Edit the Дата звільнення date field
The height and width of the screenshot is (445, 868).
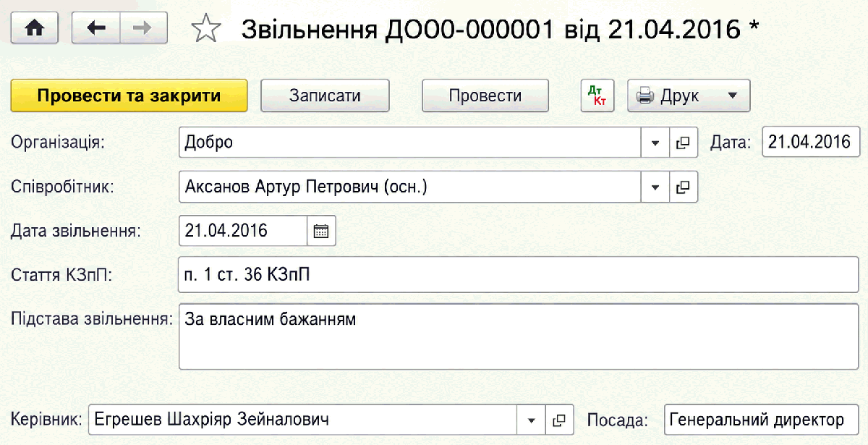point(243,231)
